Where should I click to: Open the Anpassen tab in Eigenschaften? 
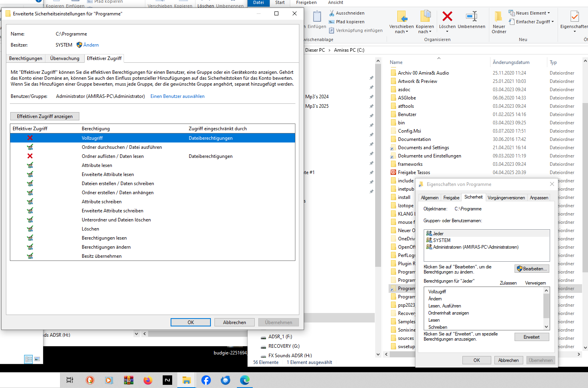tap(539, 198)
